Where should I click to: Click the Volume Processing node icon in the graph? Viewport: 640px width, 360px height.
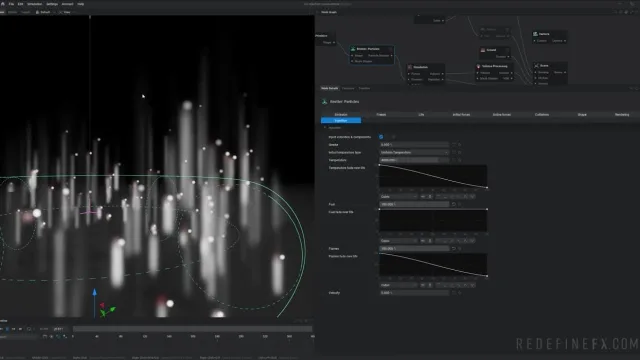tap(478, 66)
